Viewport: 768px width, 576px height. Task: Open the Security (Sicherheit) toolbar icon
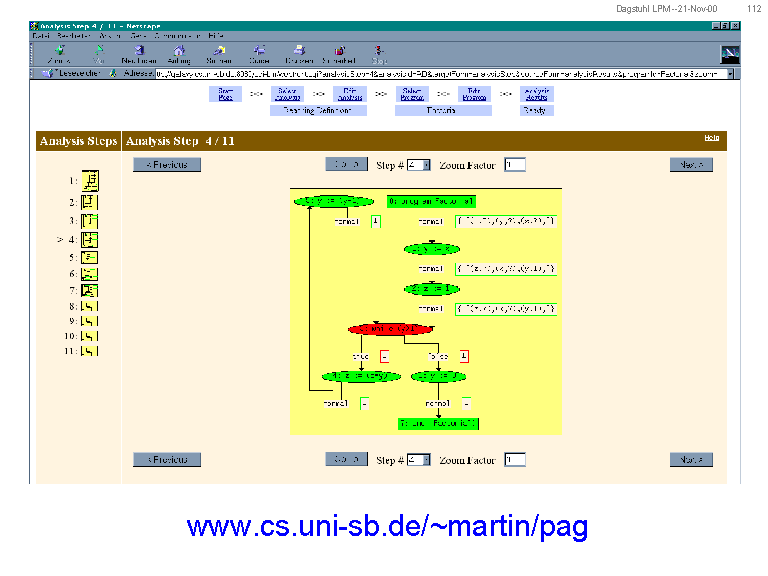click(x=340, y=52)
